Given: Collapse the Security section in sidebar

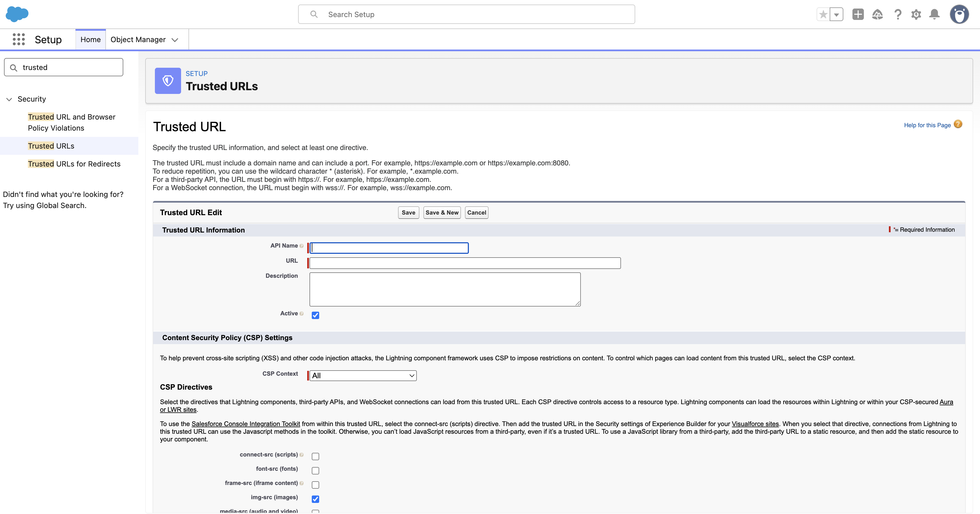Looking at the screenshot, I should pos(9,99).
